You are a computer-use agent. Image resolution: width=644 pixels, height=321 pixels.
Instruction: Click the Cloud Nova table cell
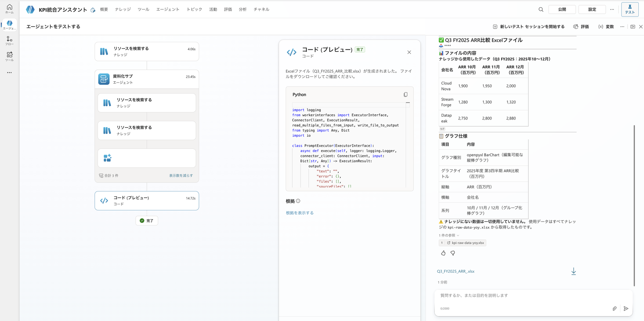click(446, 86)
